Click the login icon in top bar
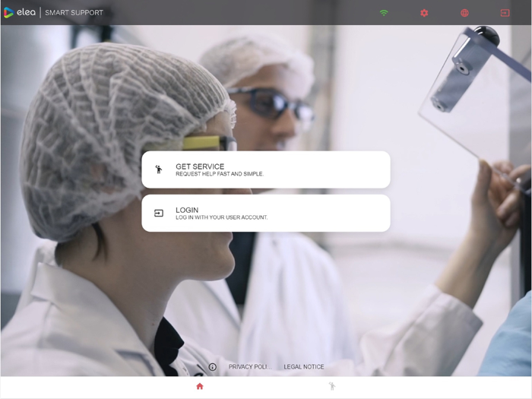The width and height of the screenshot is (532, 399). [x=505, y=13]
